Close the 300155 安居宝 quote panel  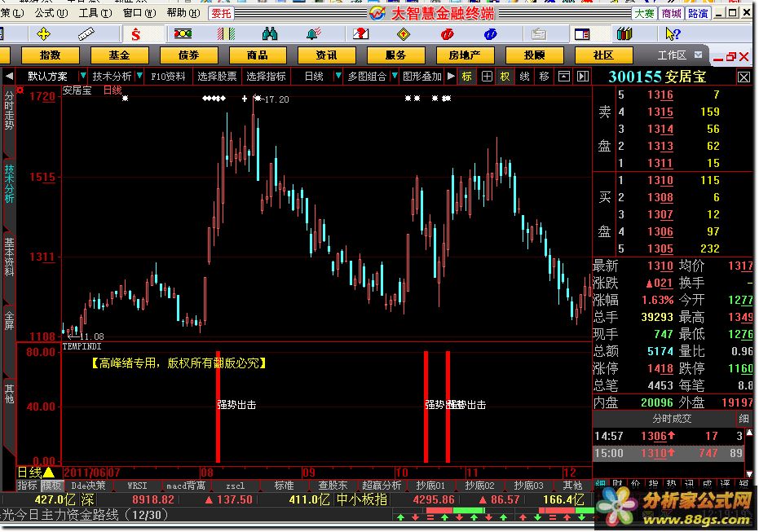tap(744, 77)
